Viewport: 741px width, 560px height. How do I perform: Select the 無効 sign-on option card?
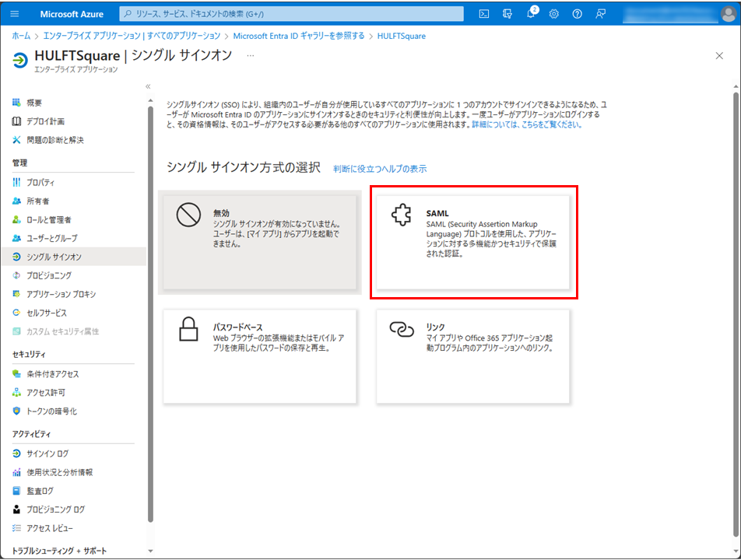259,242
